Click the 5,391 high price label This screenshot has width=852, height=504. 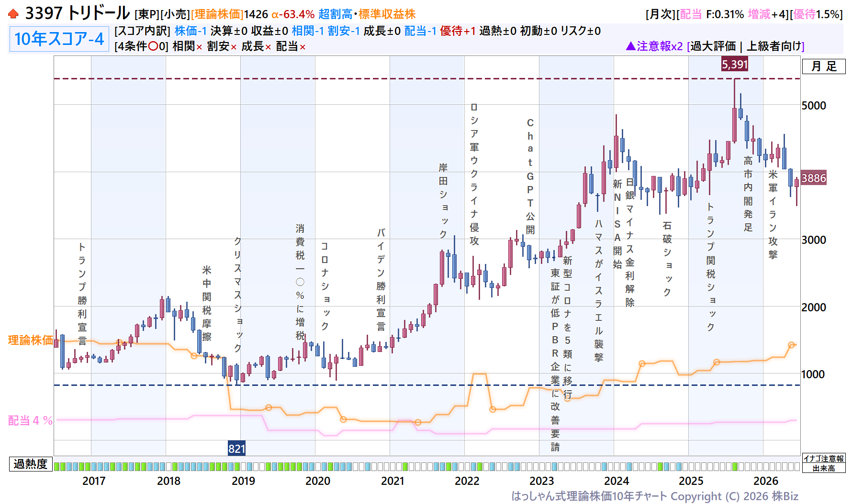735,64
